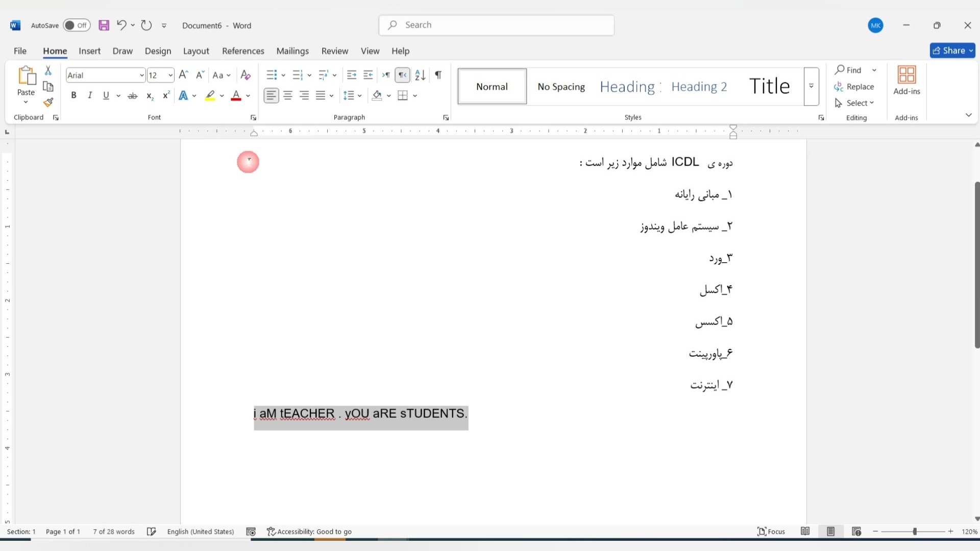Expand the Styles gallery
This screenshot has height=551, width=980.
tap(811, 86)
